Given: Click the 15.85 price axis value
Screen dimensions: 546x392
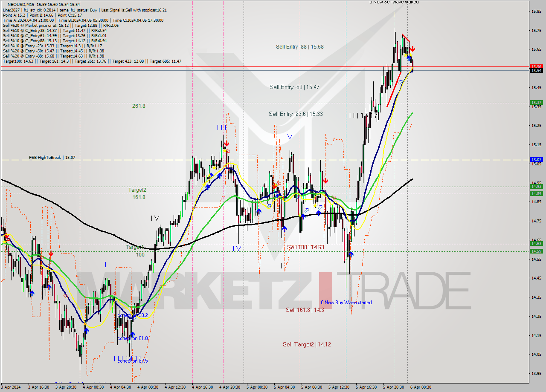Looking at the screenshot, I should 536,11.
